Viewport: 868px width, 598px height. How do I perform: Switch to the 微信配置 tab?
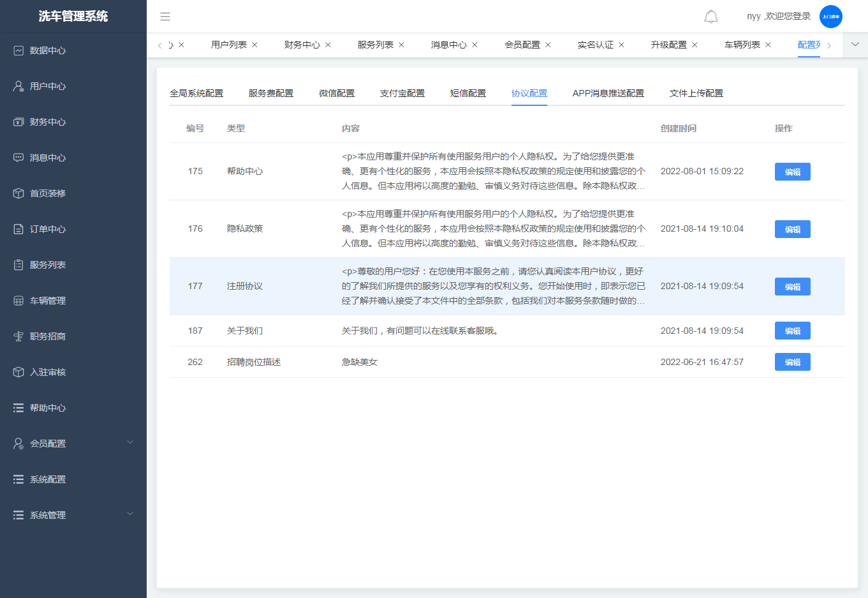coord(337,93)
